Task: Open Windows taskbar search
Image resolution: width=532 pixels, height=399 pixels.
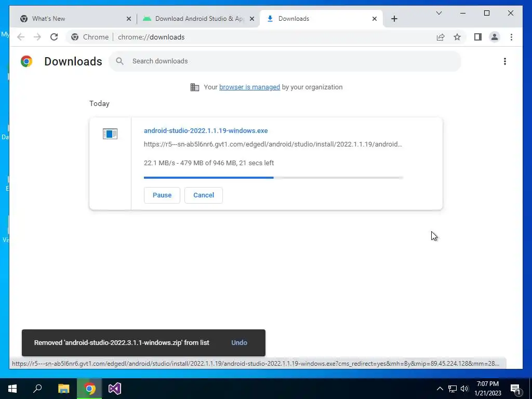Action: point(37,389)
